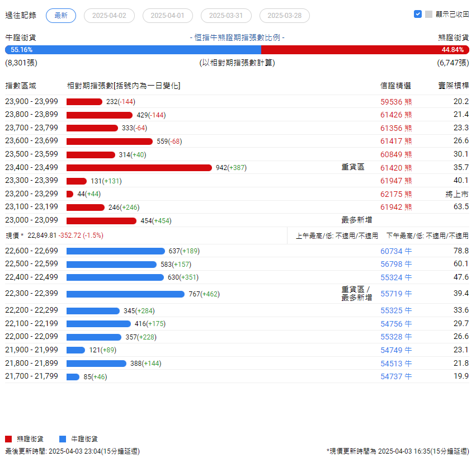Image resolution: width=476 pixels, height=462 pixels.
Task: Click the red 熊證街貨 legend square
Action: tap(8, 439)
